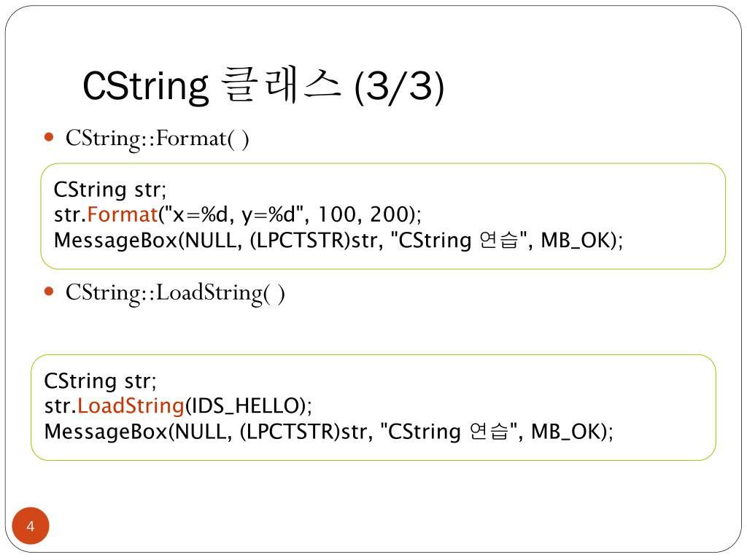Click the red LoadString keyword in code
The height and width of the screenshot is (560, 747).
(131, 405)
